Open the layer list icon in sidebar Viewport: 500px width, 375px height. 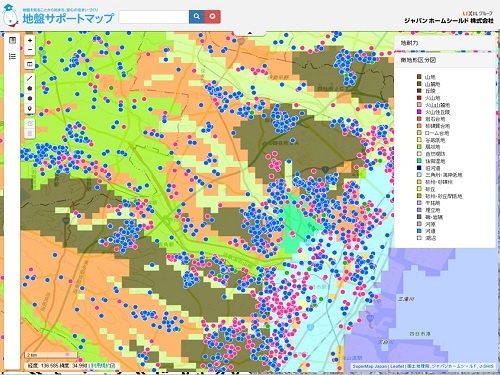[12, 56]
